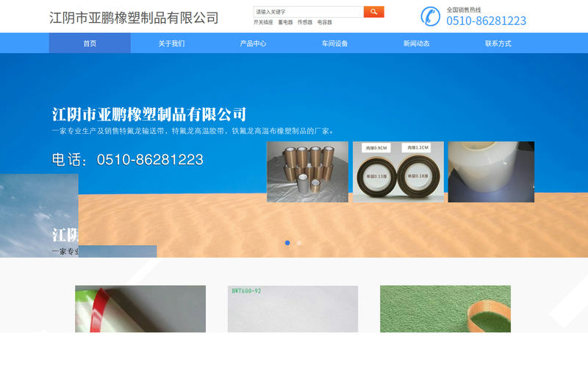This screenshot has height=368, width=588.
Task: Open the BWT600-92 product thumbnail
Action: [293, 308]
